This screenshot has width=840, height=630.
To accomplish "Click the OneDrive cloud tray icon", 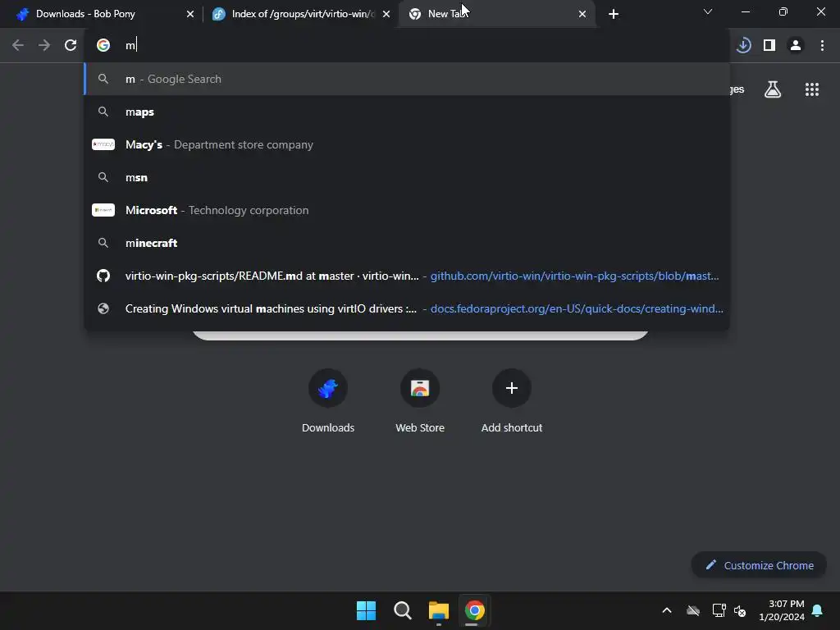I will (693, 610).
